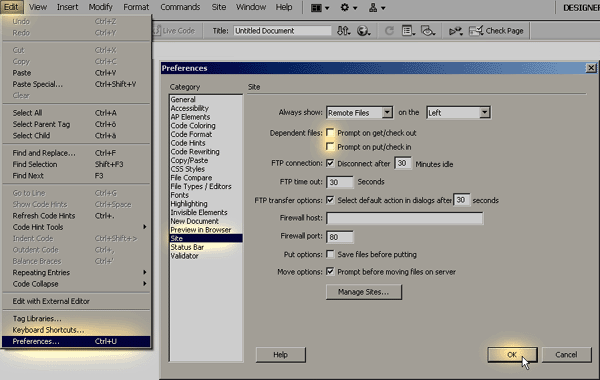Select Status Bar category
600x380 pixels.
pos(206,247)
